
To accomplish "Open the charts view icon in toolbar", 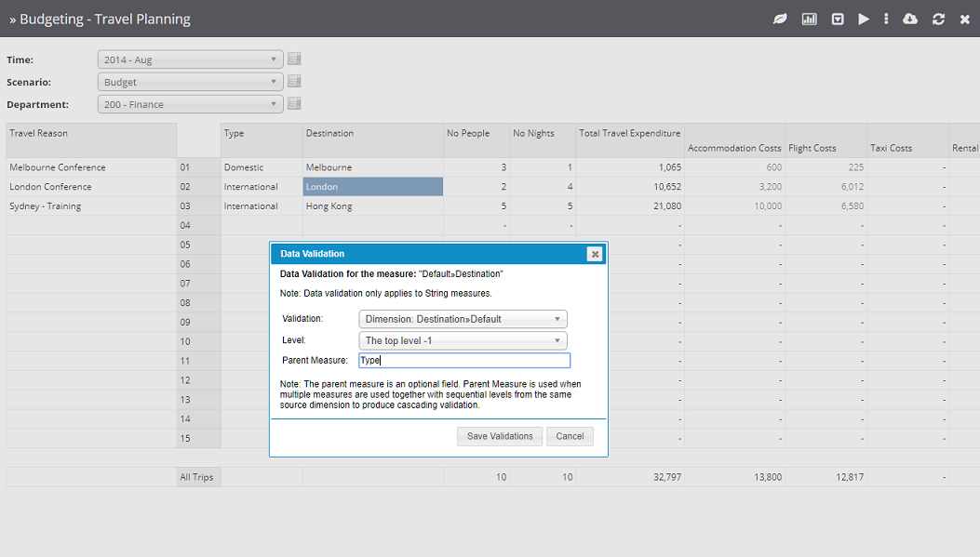I will click(808, 19).
